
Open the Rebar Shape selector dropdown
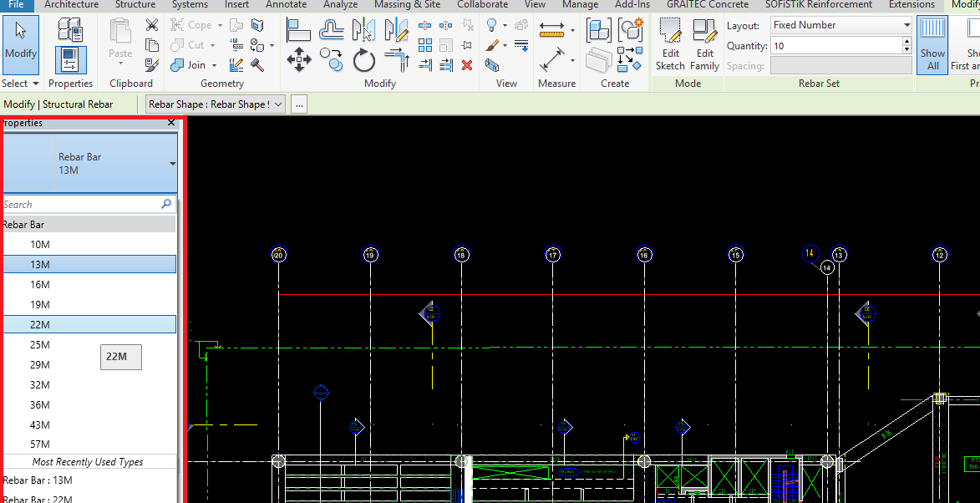[x=278, y=104]
